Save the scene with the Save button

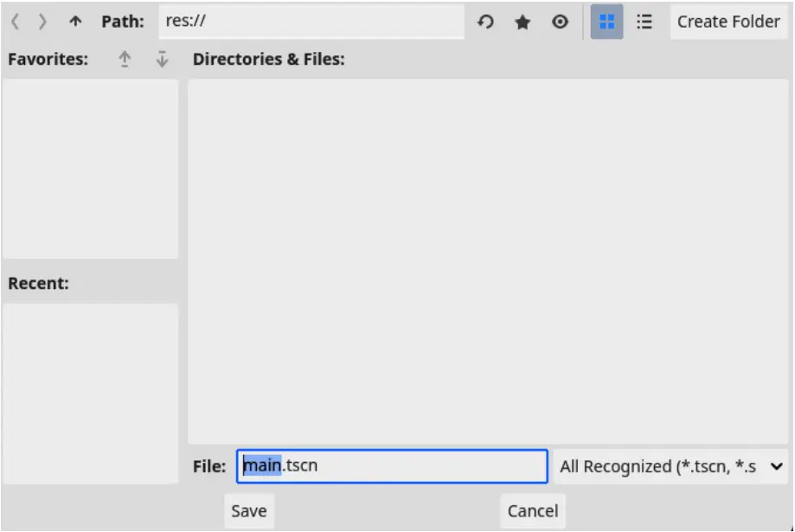tap(249, 511)
